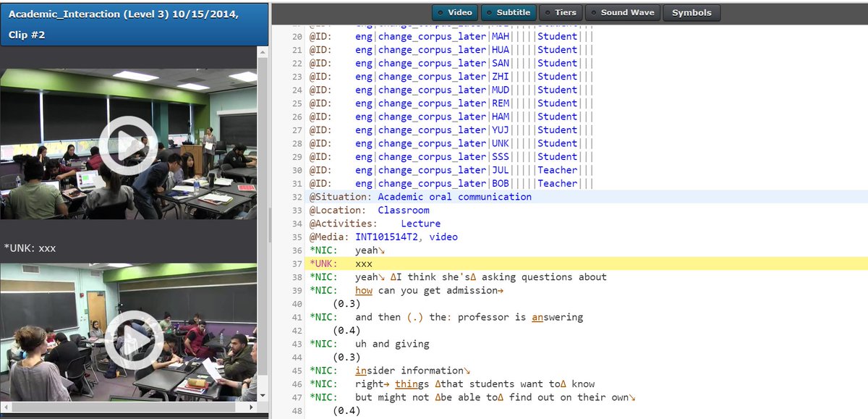This screenshot has width=868, height=419.
Task: Click the video panel vertical scrollbar
Action: [263, 217]
